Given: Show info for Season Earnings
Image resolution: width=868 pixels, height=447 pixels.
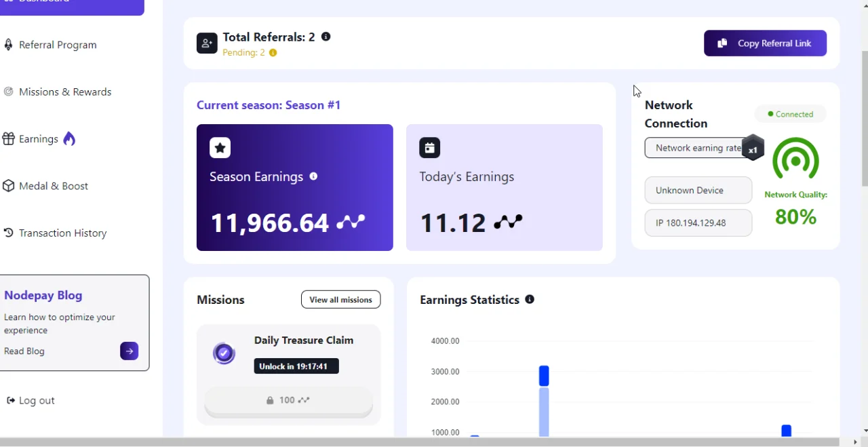Looking at the screenshot, I should [313, 176].
